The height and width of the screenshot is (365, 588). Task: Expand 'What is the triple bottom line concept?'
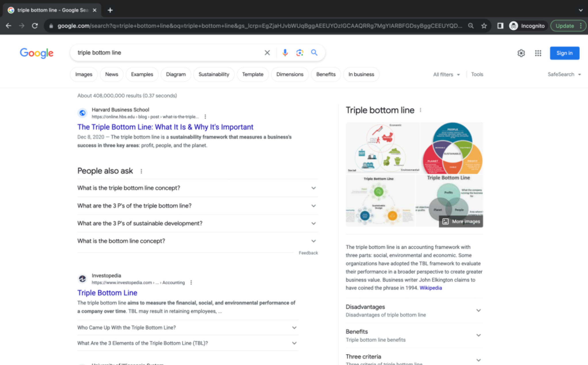(x=198, y=188)
